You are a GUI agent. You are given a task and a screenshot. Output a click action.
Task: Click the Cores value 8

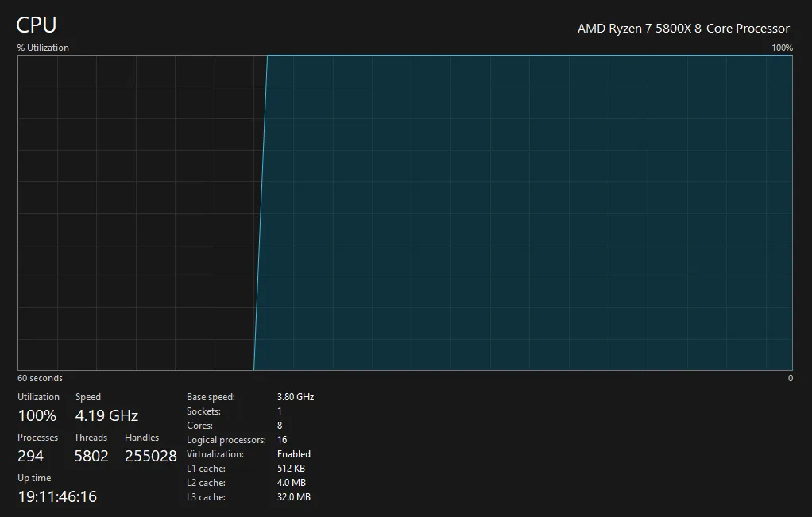(280, 426)
